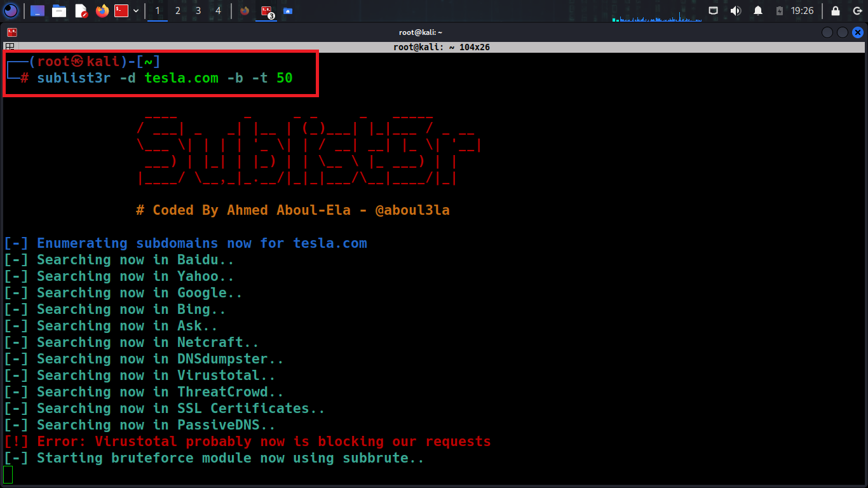Open the file manager launcher

click(x=59, y=11)
